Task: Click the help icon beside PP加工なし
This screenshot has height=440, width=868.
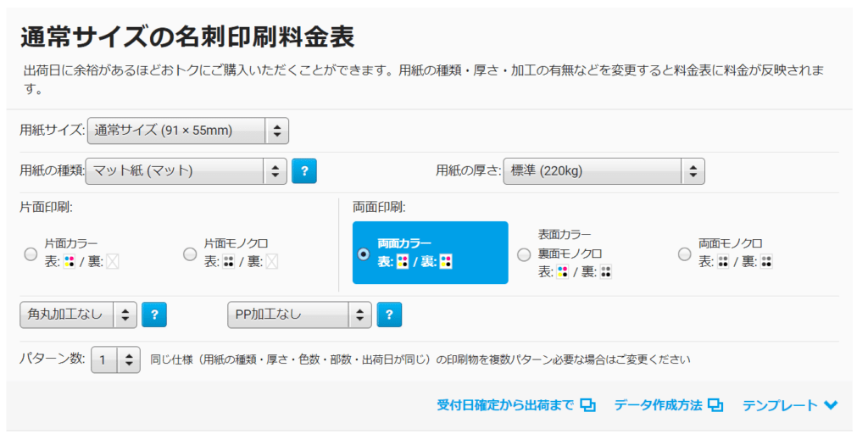Action: pos(389,315)
